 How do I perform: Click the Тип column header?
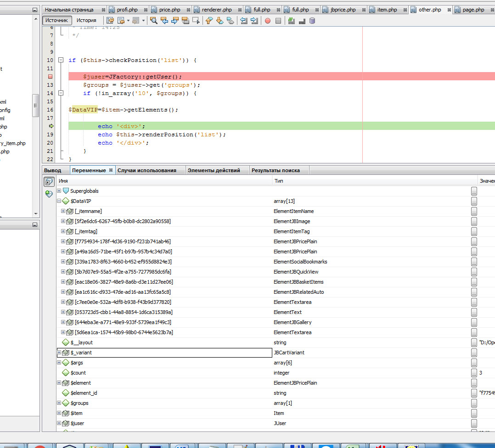coord(279,181)
